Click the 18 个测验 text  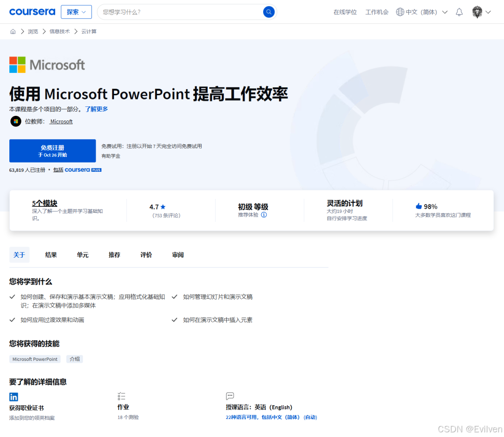128,417
